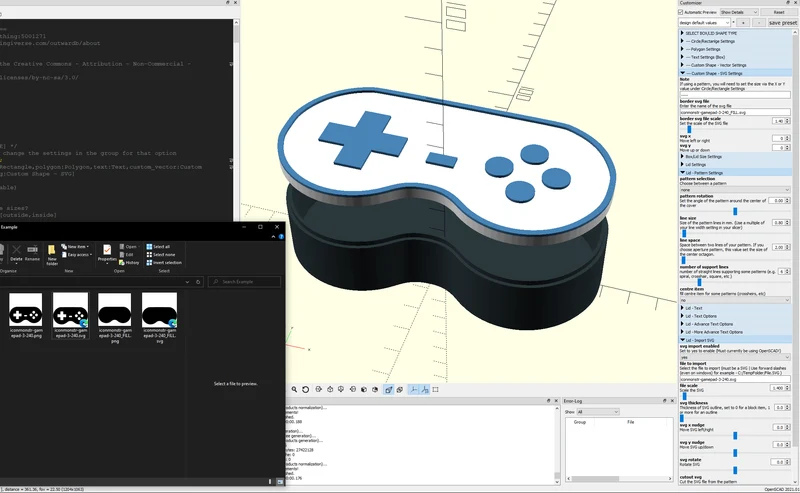This screenshot has width=800, height=493.
Task: Select the iconmonstr-gamepad-3-240.svg file
Action: point(70,315)
